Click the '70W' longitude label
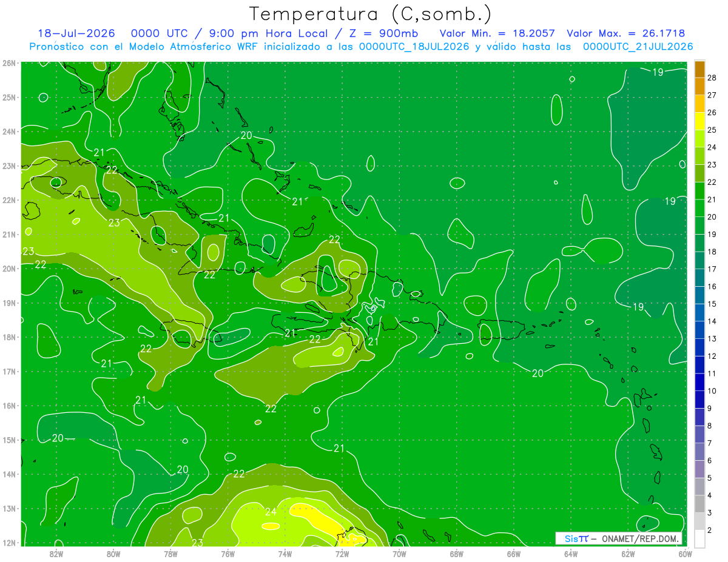This screenshot has height=562, width=728. pos(399,554)
